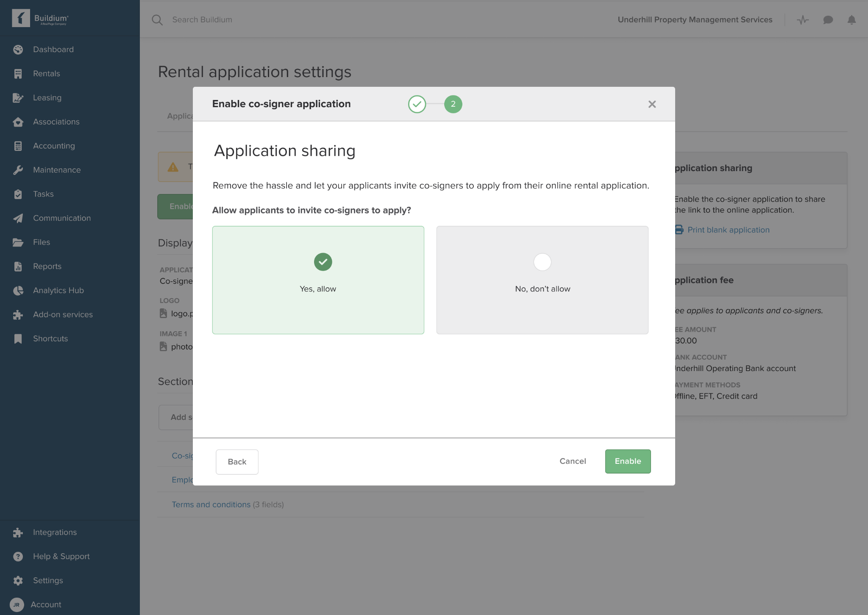The width and height of the screenshot is (868, 615).
Task: Select the No, don't allow option
Action: click(542, 280)
